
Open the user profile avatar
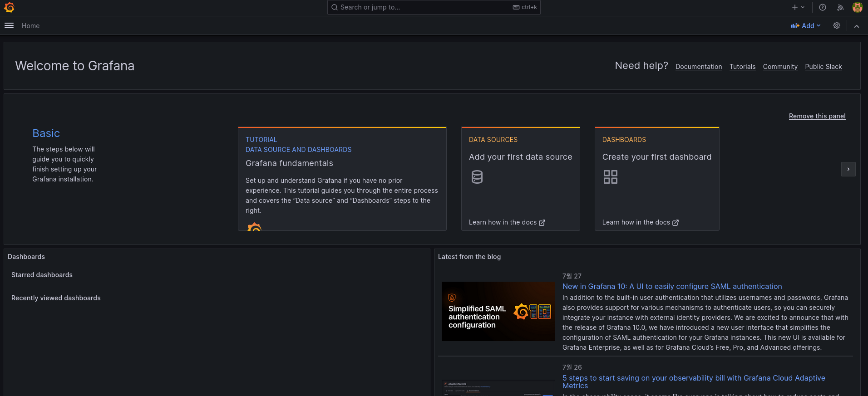(x=857, y=7)
